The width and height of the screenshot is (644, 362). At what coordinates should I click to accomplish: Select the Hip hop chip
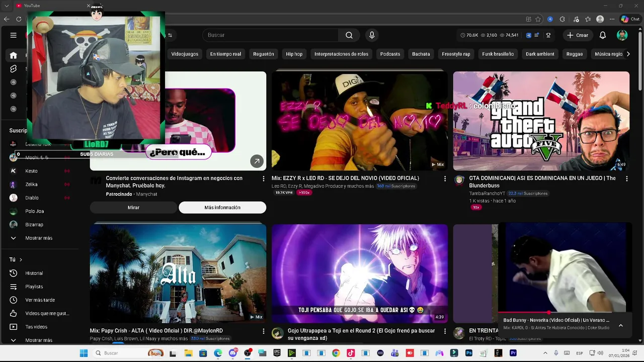(294, 54)
